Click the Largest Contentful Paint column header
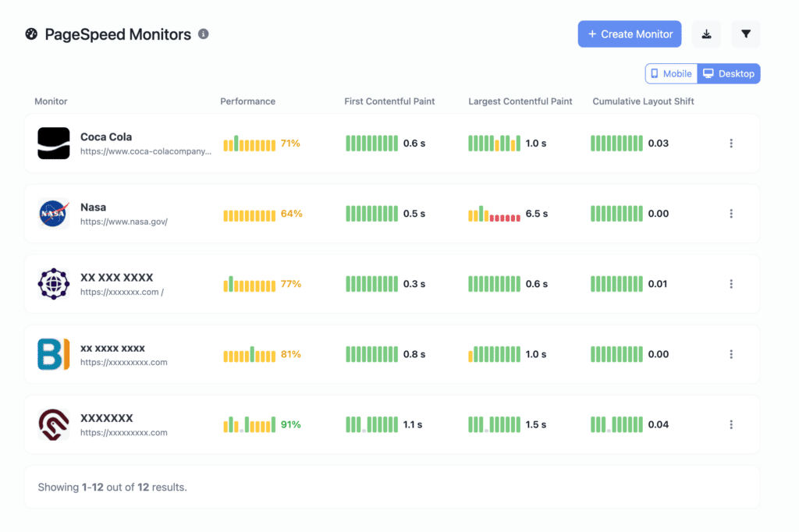This screenshot has width=799, height=532. [519, 101]
